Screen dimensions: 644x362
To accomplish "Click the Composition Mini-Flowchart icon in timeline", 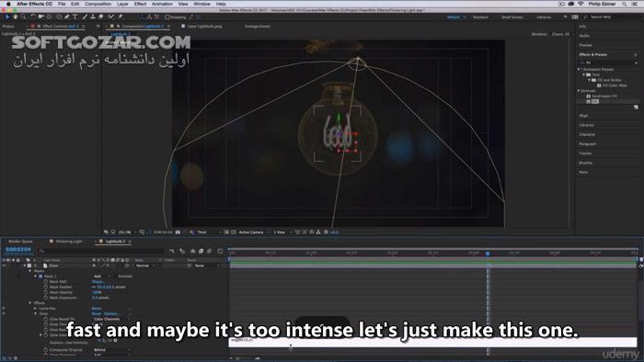I will (172, 251).
